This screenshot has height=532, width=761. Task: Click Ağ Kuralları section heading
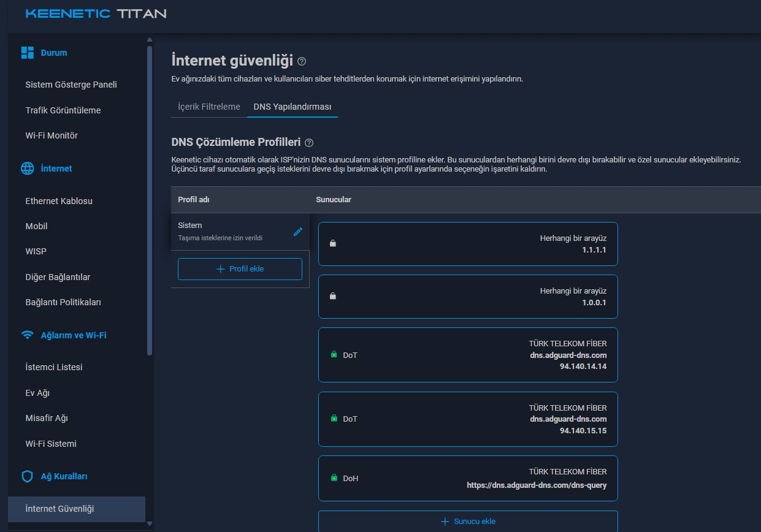click(64, 476)
